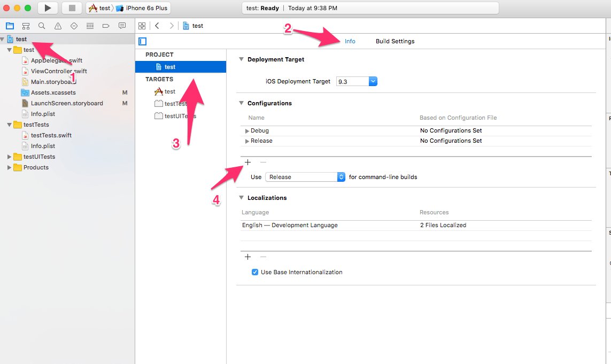Add a new configuration with plus
The width and height of the screenshot is (611, 364).
pyautogui.click(x=248, y=162)
